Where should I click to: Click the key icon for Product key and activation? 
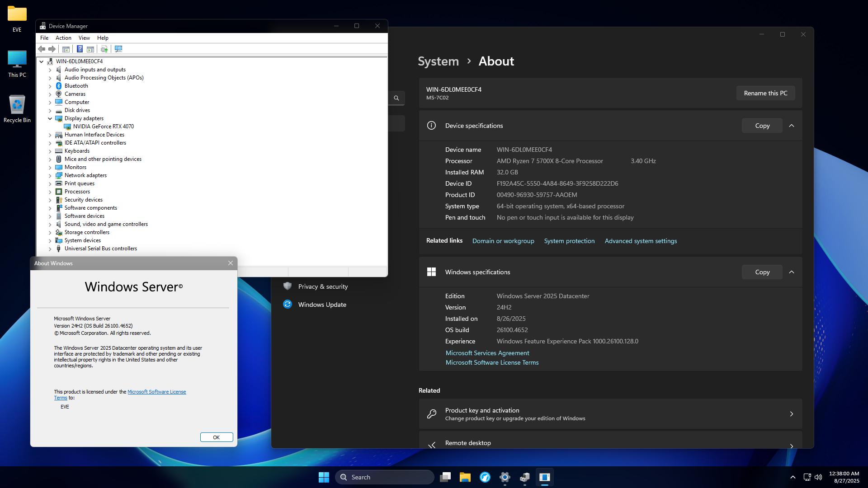tap(432, 414)
